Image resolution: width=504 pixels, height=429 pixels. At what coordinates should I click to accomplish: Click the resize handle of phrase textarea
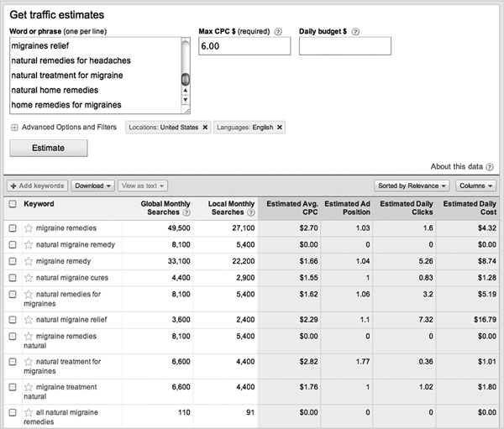[x=187, y=111]
